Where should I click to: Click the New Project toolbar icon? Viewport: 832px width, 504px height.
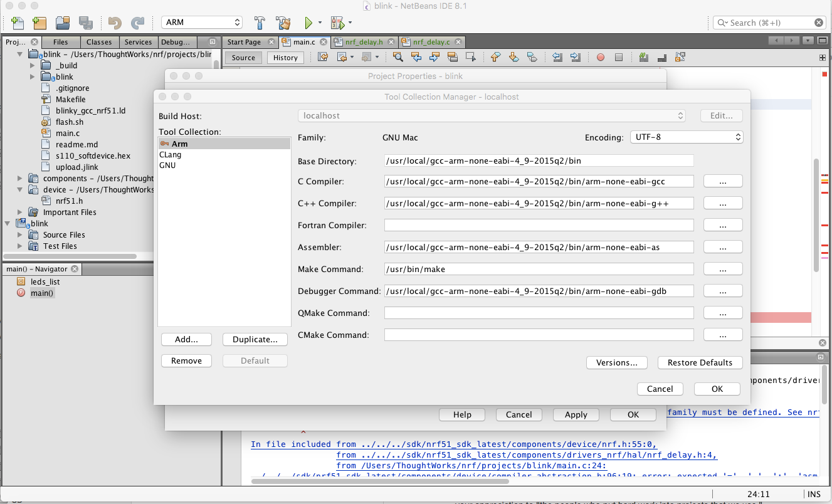(x=39, y=23)
